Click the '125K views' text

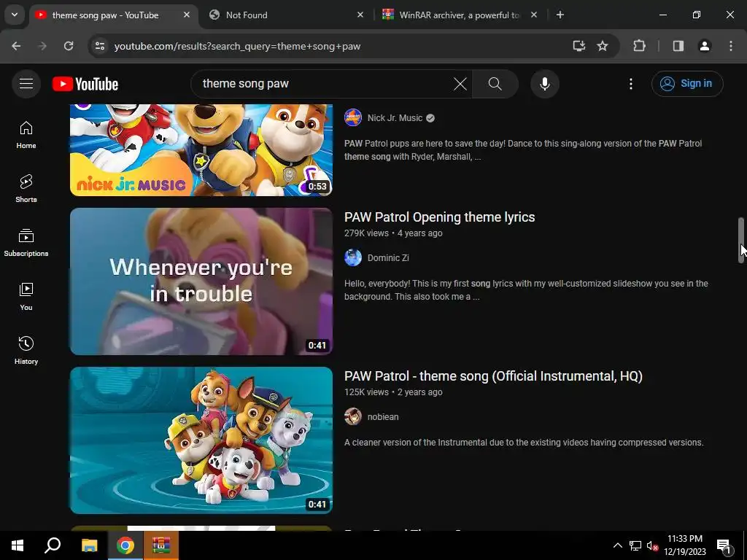coord(366,392)
